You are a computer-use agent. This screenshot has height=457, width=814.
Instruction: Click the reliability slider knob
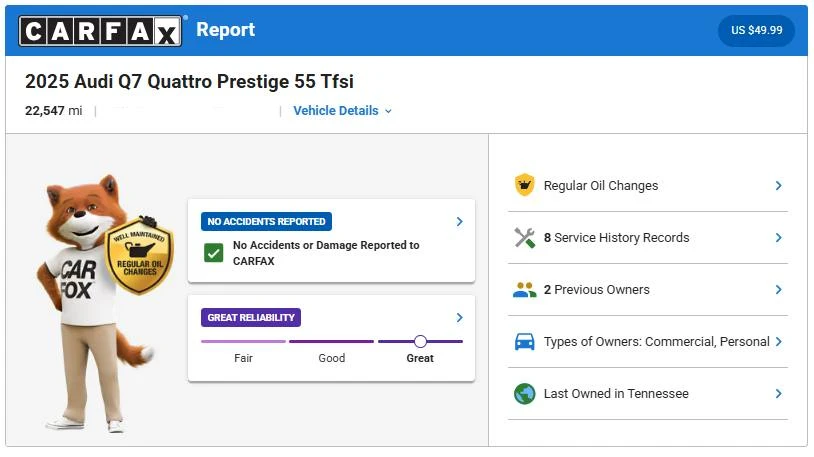click(420, 341)
